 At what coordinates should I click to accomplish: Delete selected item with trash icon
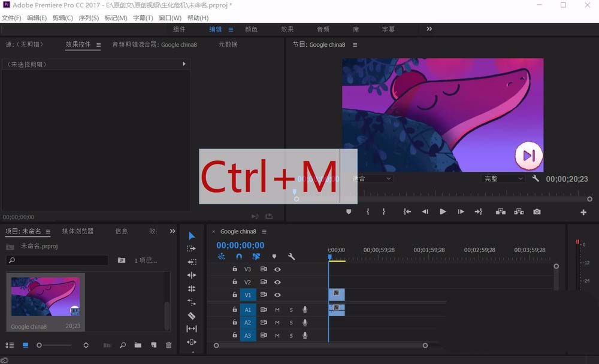click(x=169, y=345)
